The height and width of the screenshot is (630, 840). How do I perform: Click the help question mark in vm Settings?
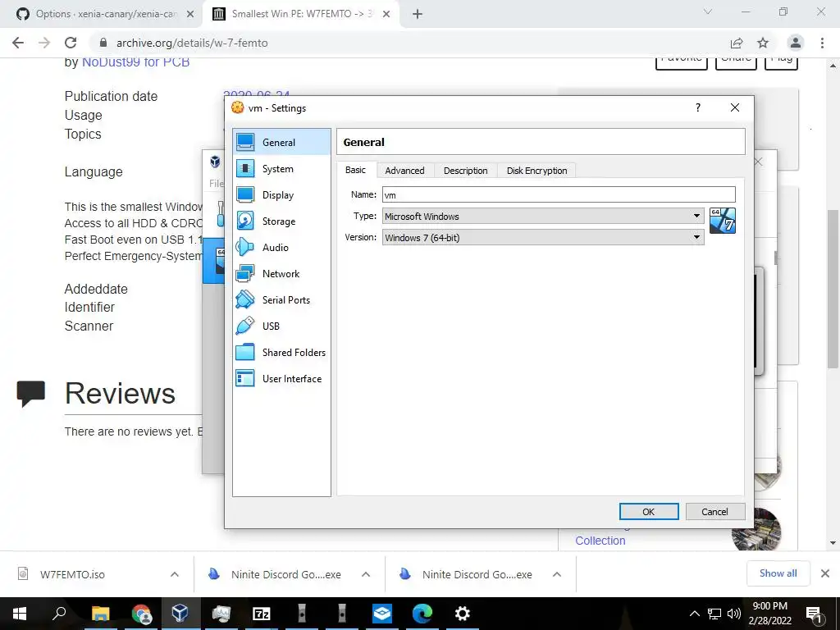(x=697, y=107)
